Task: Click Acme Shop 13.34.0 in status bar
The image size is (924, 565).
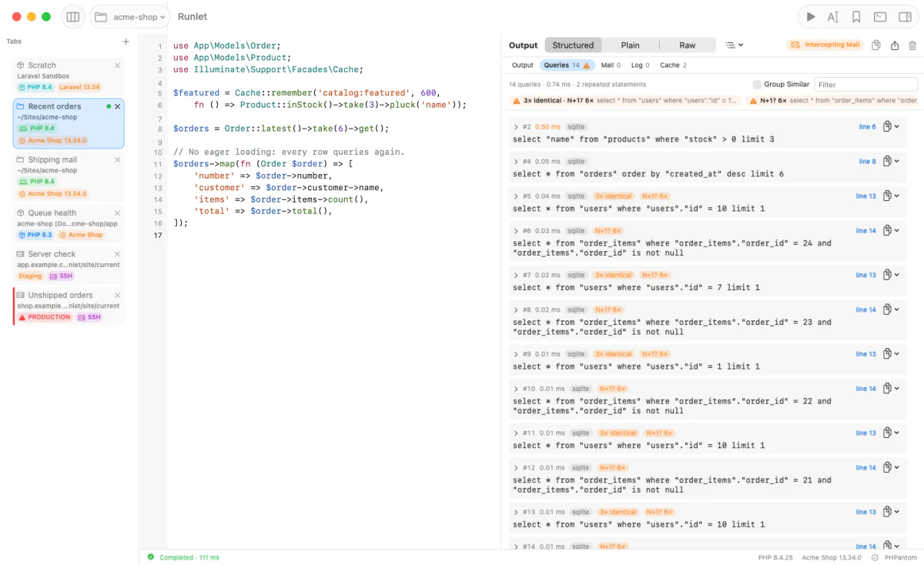Action: [832, 557]
